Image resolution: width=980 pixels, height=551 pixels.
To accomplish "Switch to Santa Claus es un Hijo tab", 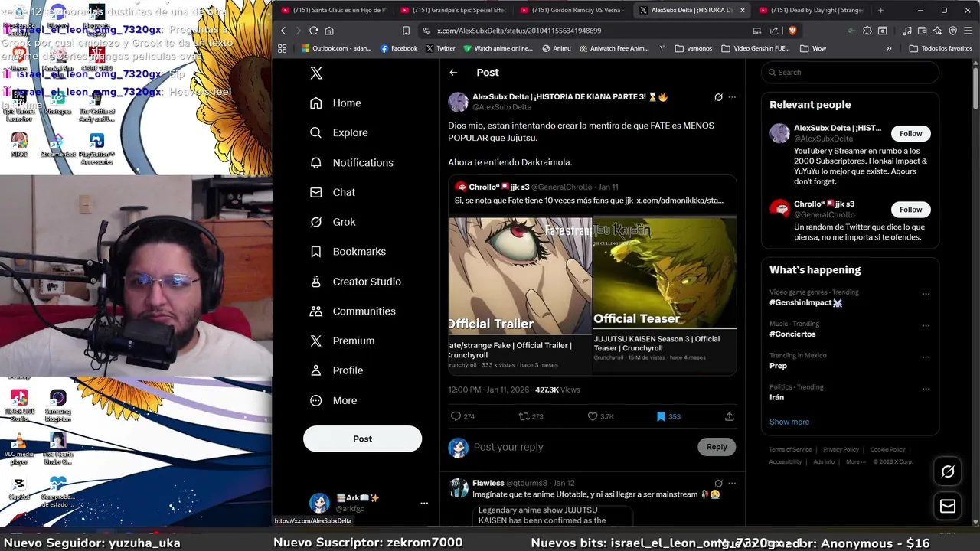I will tap(335, 10).
